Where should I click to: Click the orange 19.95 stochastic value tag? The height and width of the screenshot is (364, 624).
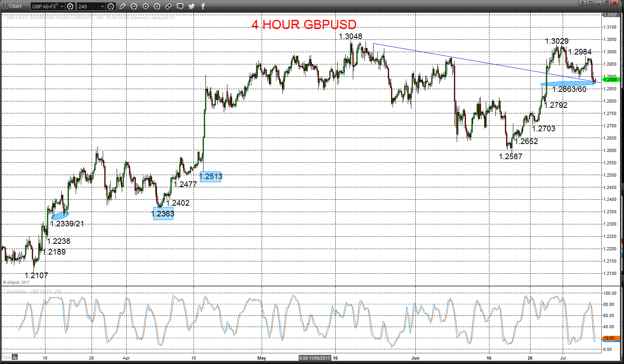(x=611, y=338)
